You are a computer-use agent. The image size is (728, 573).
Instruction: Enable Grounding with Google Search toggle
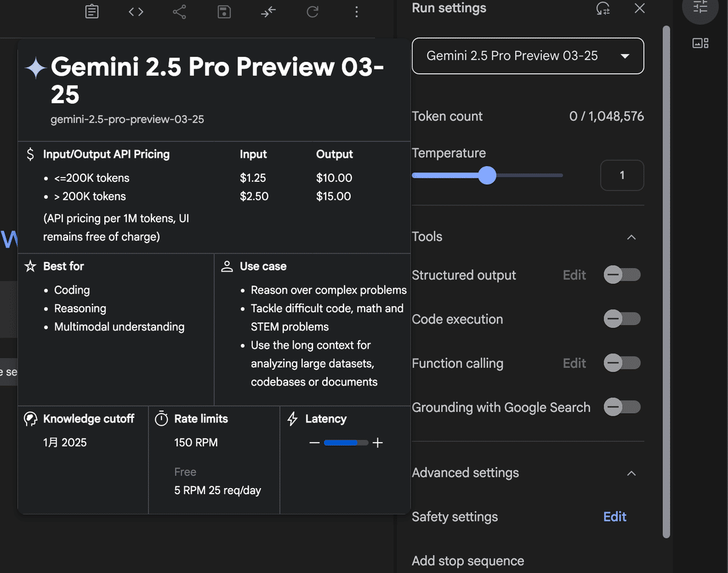point(622,407)
